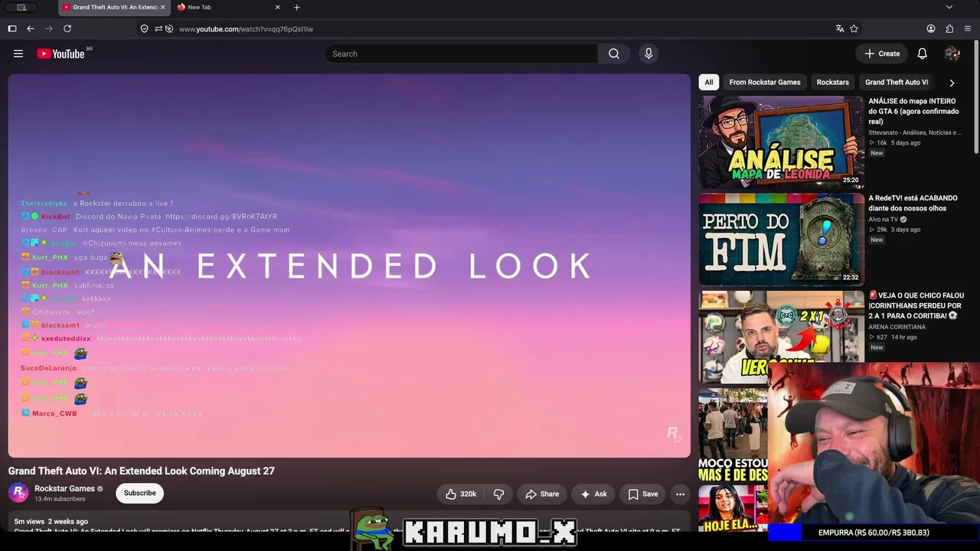Reload the YouTube page

(67, 29)
